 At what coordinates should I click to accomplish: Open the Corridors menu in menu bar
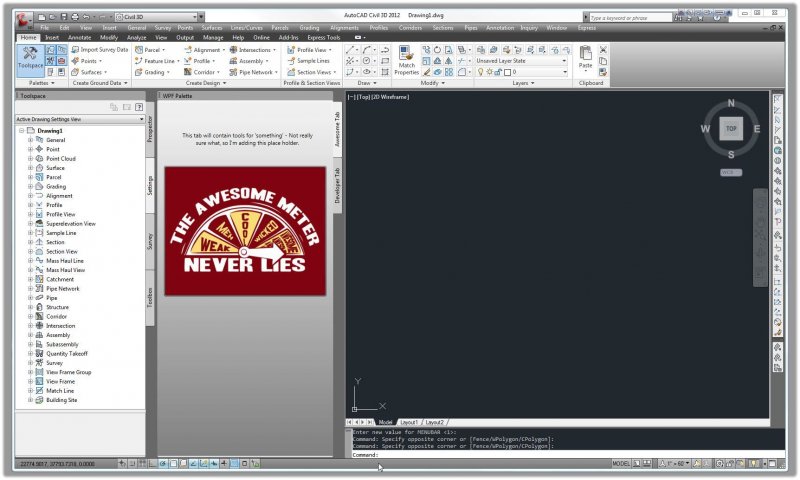click(x=410, y=28)
